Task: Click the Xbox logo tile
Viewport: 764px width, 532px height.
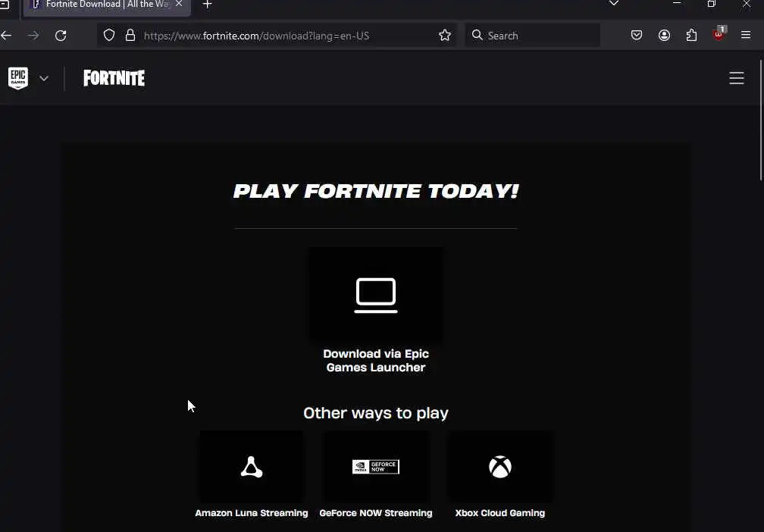Action: (x=500, y=467)
